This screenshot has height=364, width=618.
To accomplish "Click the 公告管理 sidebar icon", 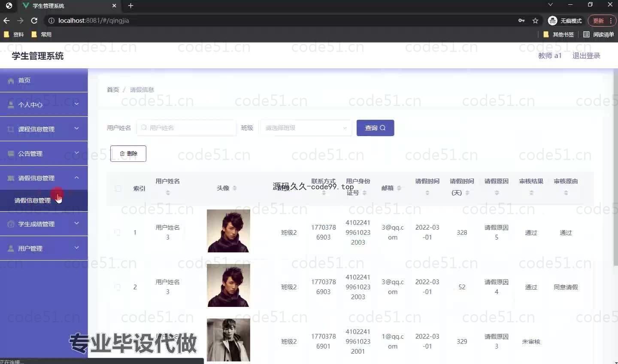I will tap(11, 154).
